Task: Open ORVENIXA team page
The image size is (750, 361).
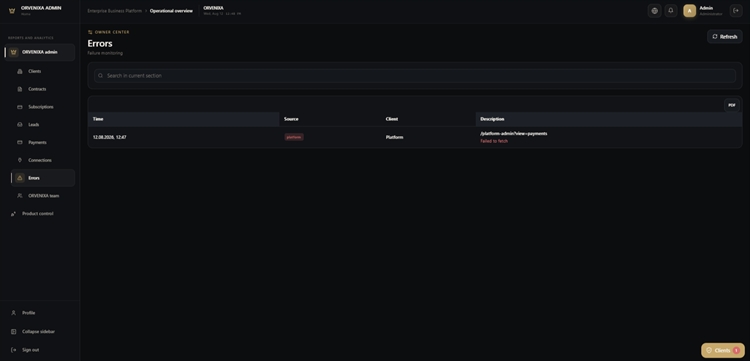Action: click(43, 196)
